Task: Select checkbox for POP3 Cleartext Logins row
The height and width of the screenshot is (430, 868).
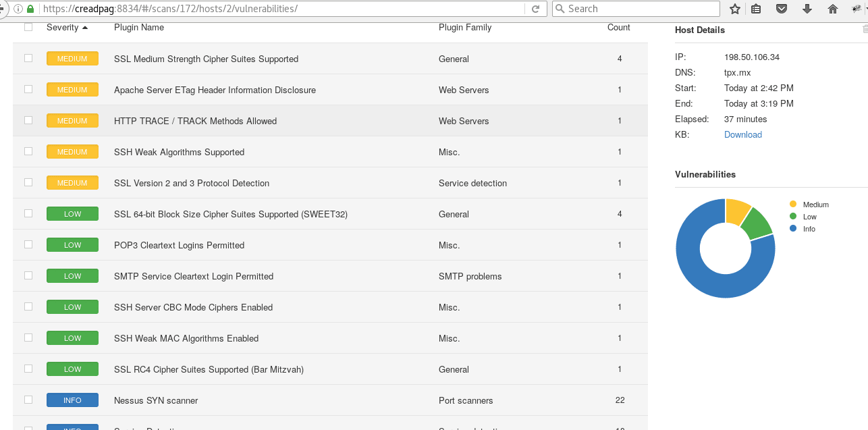Action: [x=28, y=244]
